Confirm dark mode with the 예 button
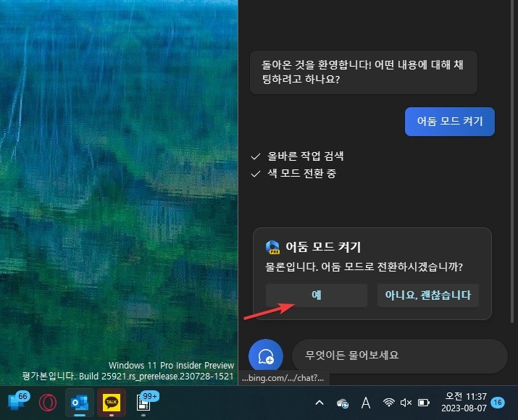Viewport: 518px width, 420px height. coord(316,295)
